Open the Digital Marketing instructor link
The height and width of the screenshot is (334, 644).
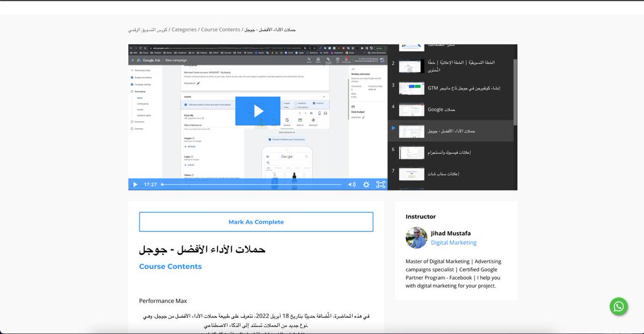[453, 243]
